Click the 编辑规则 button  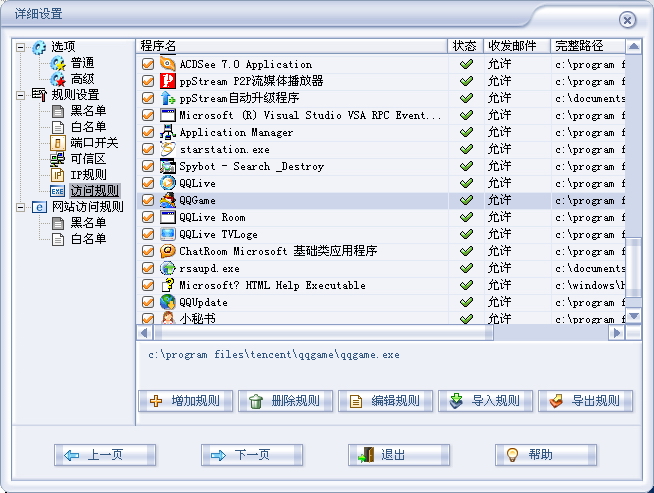point(385,401)
